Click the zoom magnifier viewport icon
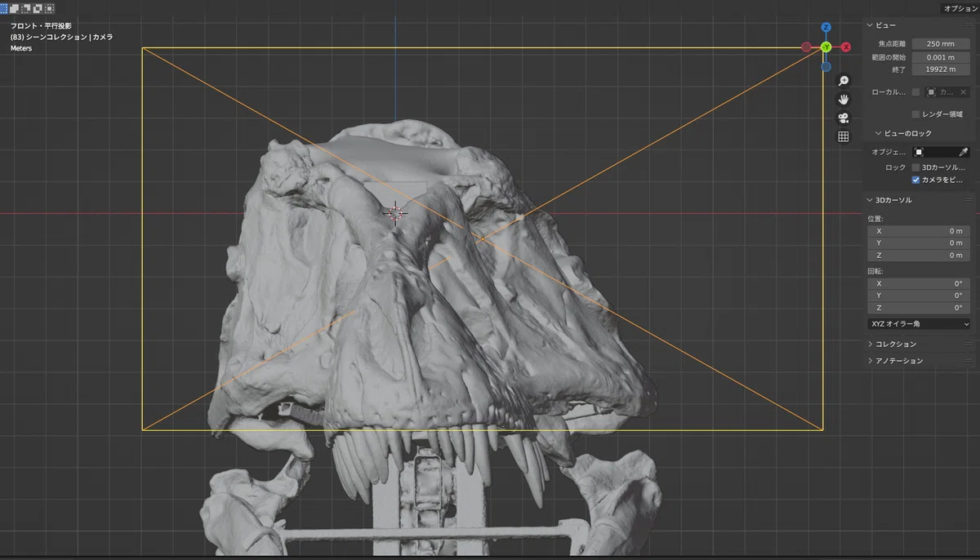Viewport: 980px width, 560px height. coord(844,80)
